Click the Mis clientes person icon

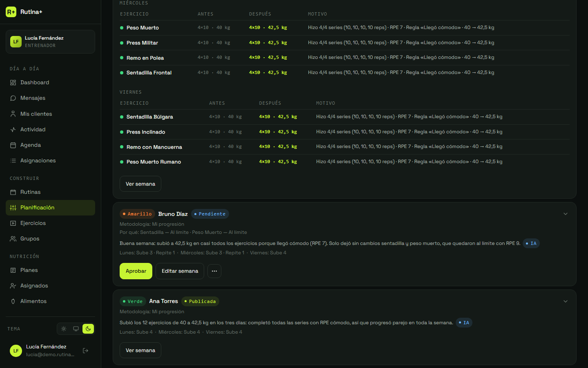click(13, 114)
